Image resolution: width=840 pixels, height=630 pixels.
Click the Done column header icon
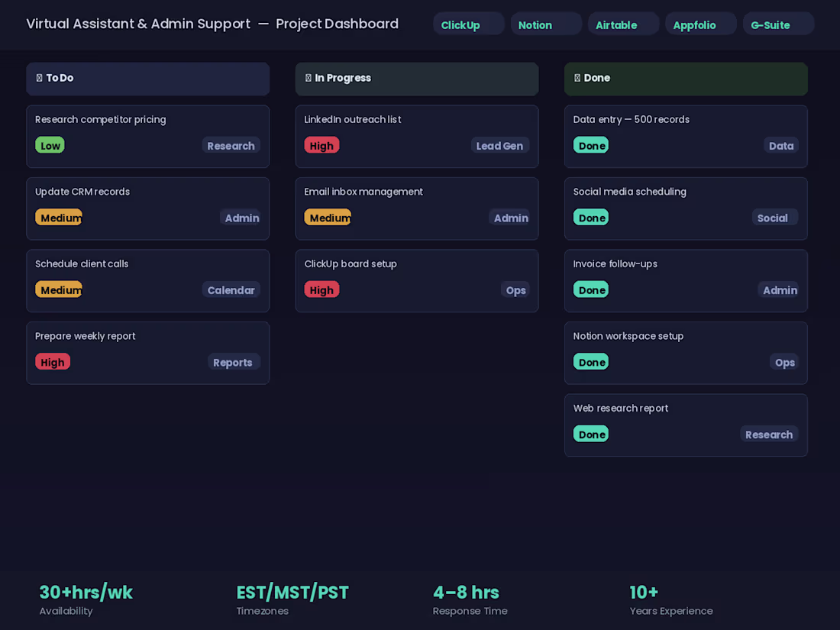pyautogui.click(x=577, y=78)
